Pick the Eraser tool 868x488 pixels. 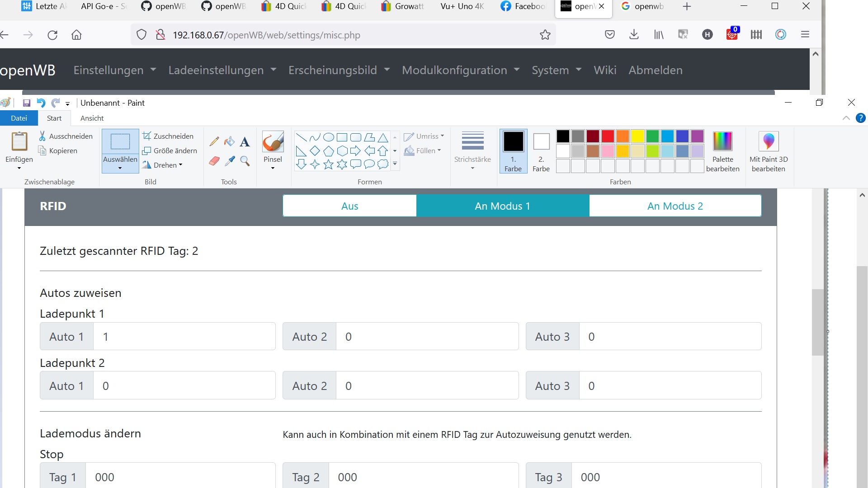pos(214,161)
